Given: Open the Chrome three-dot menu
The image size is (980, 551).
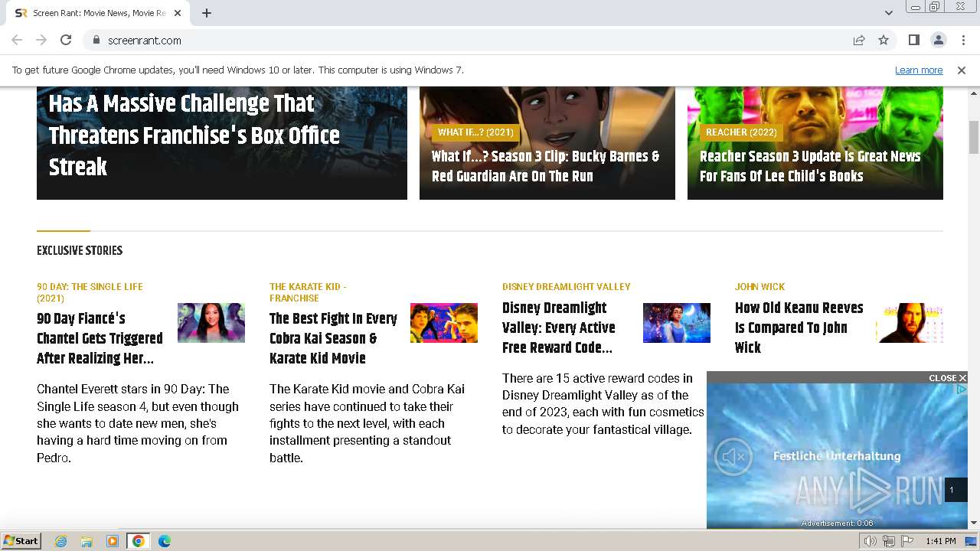Looking at the screenshot, I should [x=962, y=40].
